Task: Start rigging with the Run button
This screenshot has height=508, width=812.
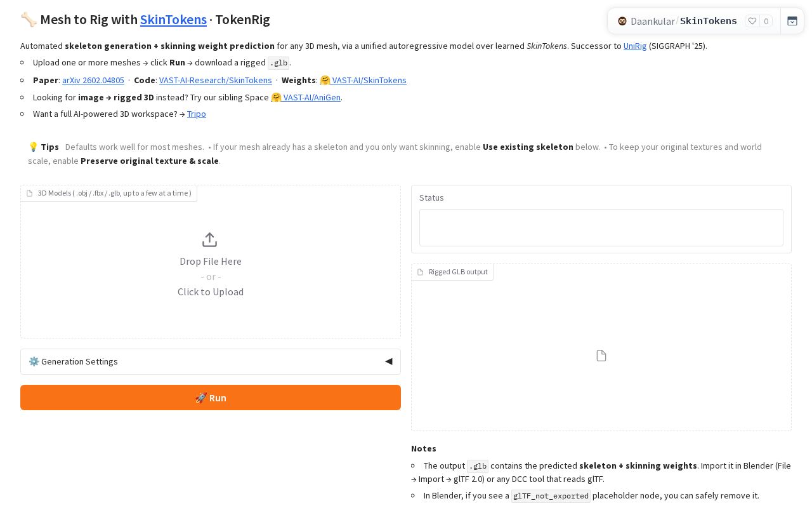Action: [x=211, y=398]
